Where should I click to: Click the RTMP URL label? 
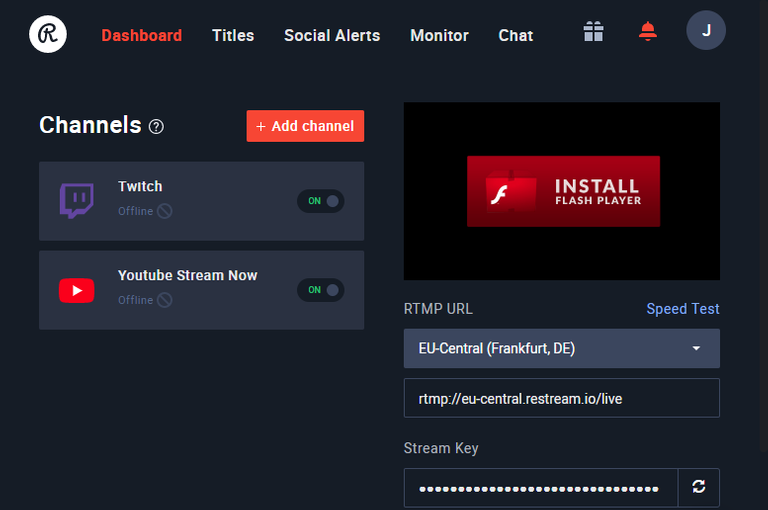click(x=438, y=309)
